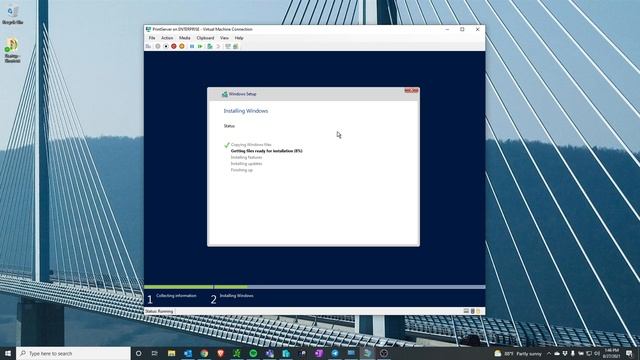Reset the virtual machine via green toolbar icon
Viewport: 640px width, 360px height.
[200, 47]
